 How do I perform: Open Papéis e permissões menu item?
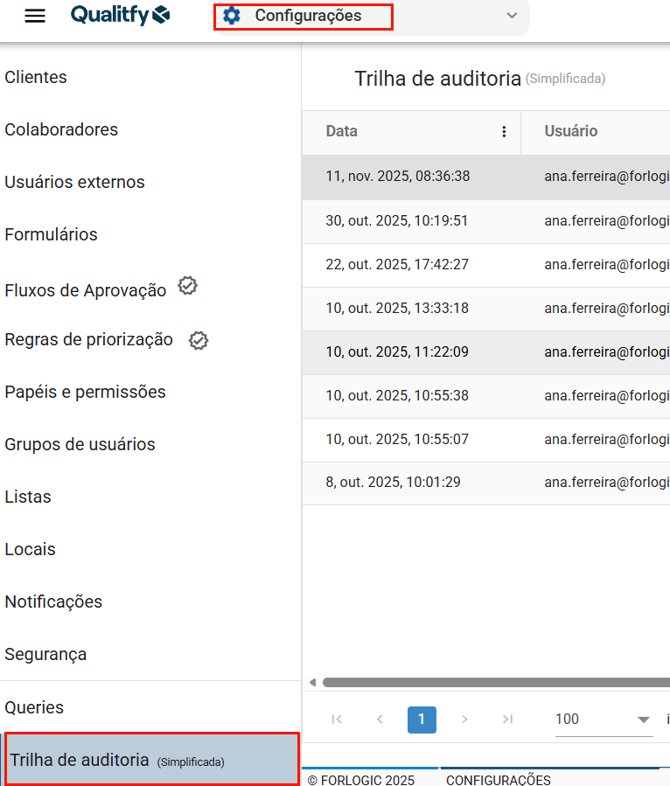click(x=85, y=392)
